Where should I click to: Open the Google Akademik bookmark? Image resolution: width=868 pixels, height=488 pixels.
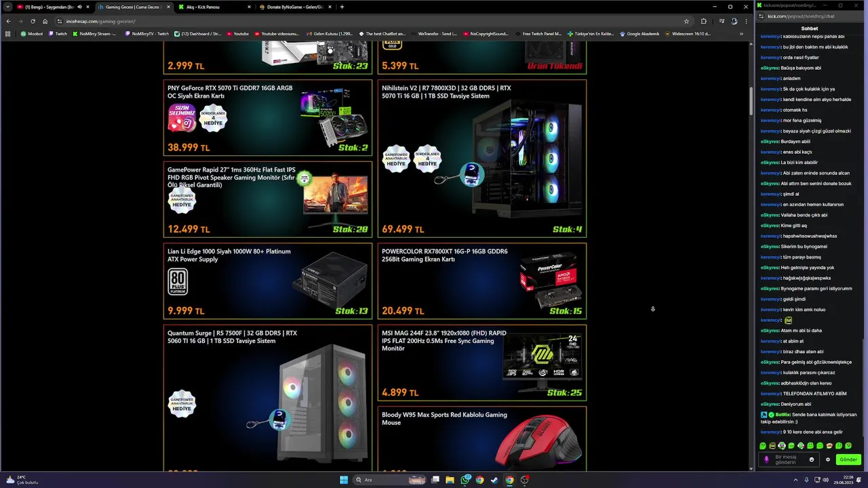pyautogui.click(x=639, y=33)
